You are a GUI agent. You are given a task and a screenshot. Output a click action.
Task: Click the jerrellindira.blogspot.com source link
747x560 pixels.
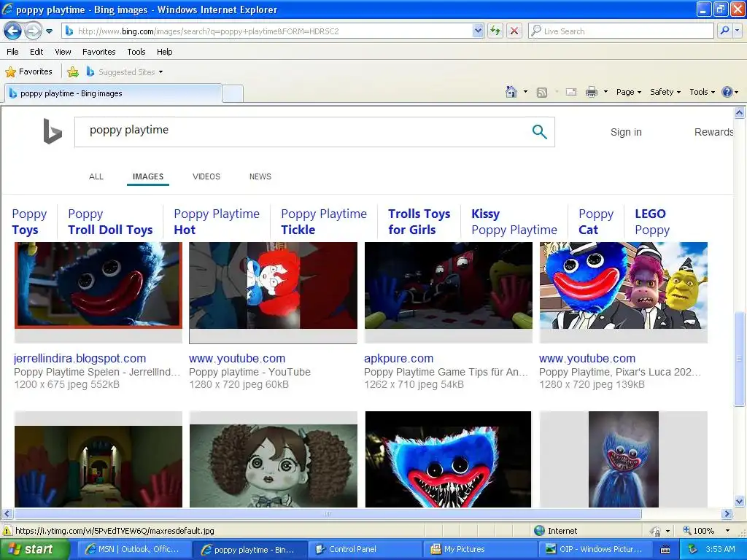pyautogui.click(x=80, y=358)
